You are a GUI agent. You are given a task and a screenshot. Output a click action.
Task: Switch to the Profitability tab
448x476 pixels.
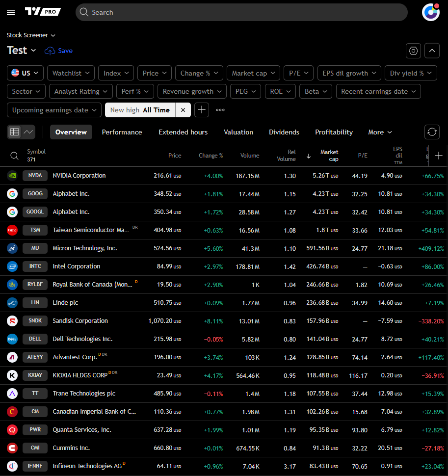[x=334, y=132]
